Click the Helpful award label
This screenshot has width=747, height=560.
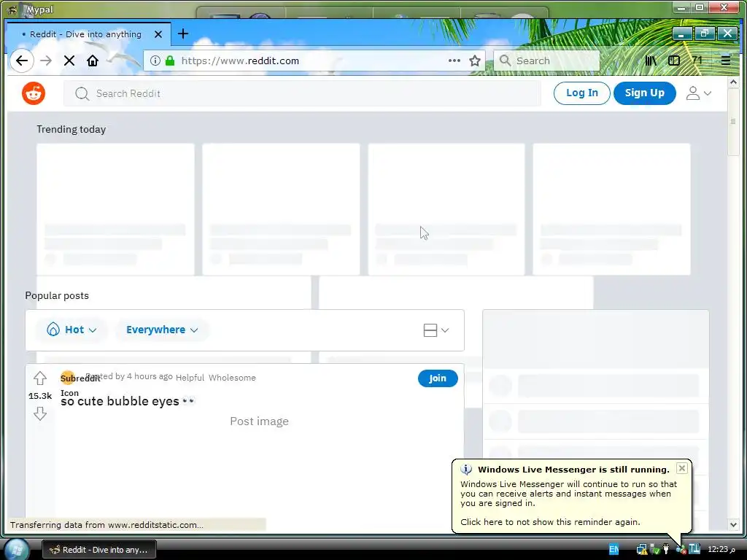[190, 378]
